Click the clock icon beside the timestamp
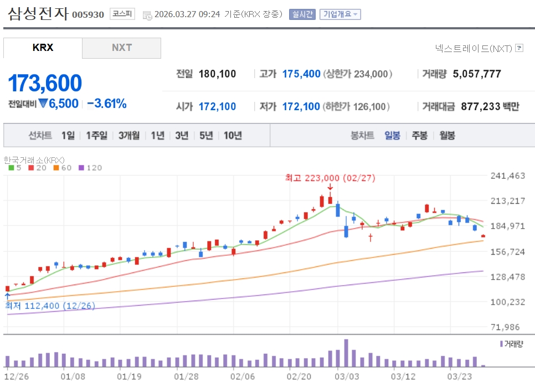Viewport: 535px width, 392px height. (147, 15)
